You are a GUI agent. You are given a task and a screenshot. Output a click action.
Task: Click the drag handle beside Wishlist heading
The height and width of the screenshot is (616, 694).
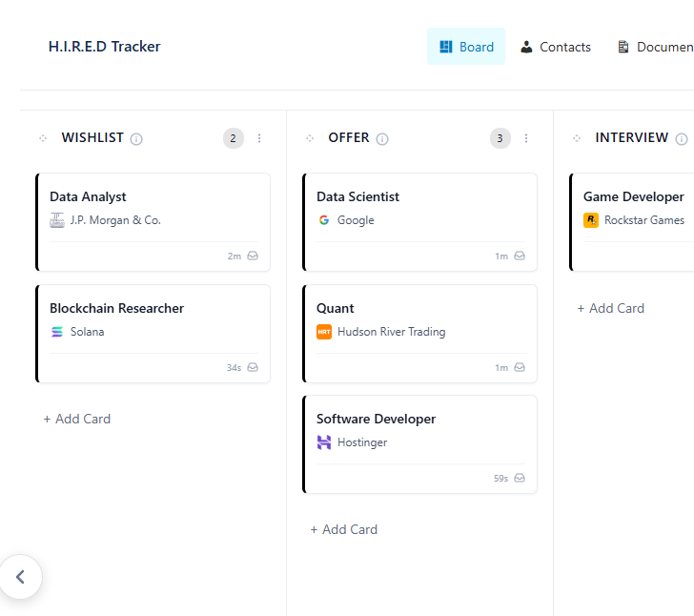[x=43, y=138]
